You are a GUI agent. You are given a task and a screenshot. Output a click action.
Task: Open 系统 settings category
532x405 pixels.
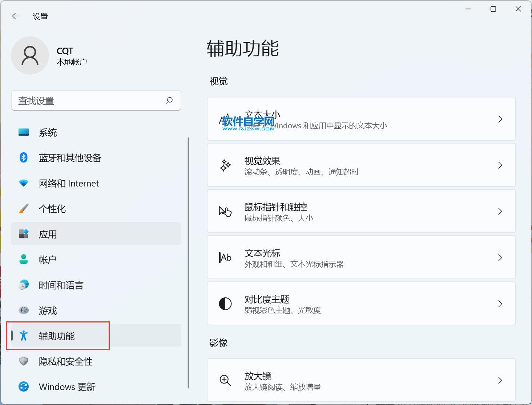pos(48,132)
